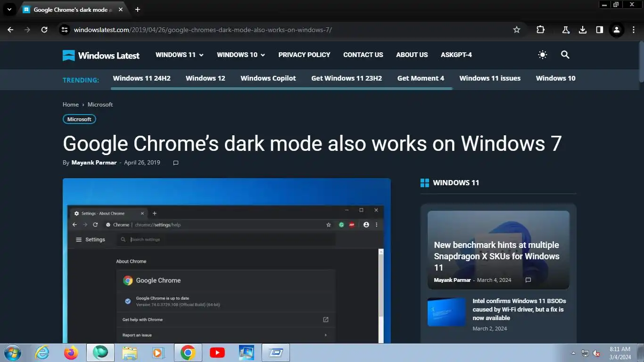The width and height of the screenshot is (644, 362).
Task: Click the muted volume tray icon
Action: point(596,353)
